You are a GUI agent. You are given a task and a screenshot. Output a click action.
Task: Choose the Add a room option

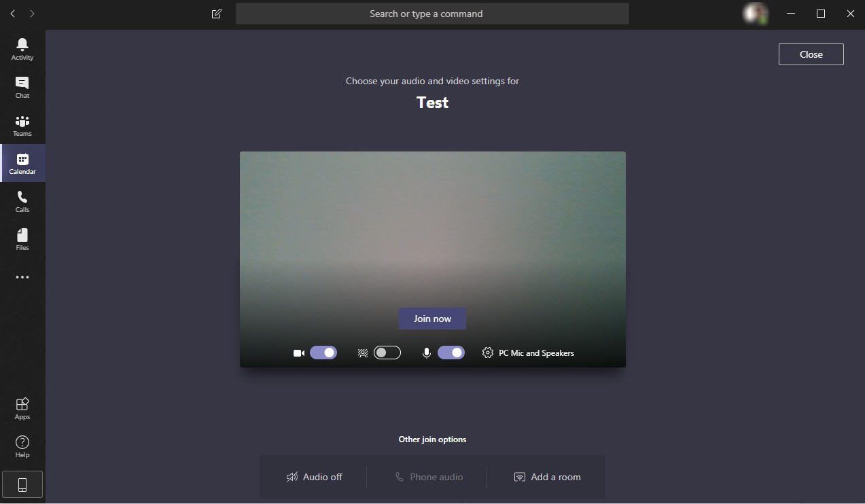(547, 477)
